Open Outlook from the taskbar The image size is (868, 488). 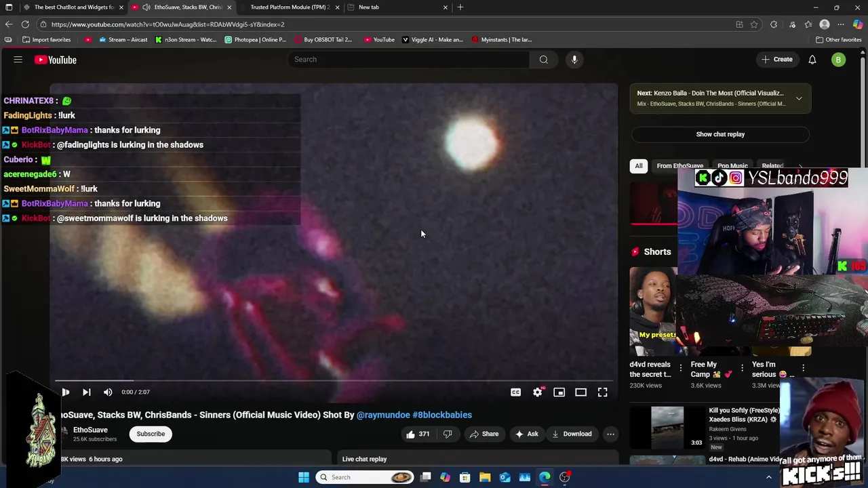tap(505, 477)
